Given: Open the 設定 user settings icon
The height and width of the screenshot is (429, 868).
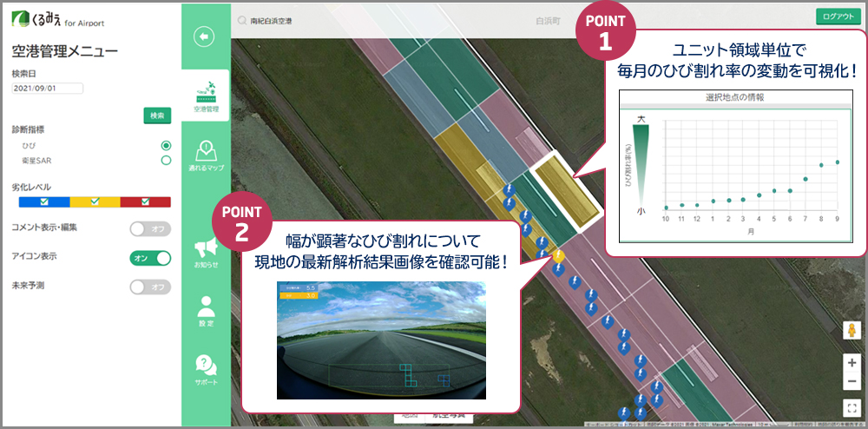Looking at the screenshot, I should coord(206,311).
